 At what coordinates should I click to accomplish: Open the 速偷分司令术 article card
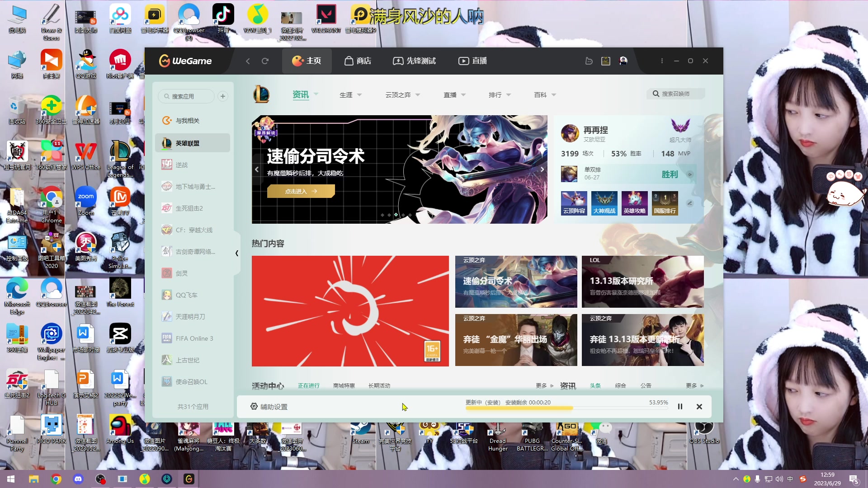(516, 282)
